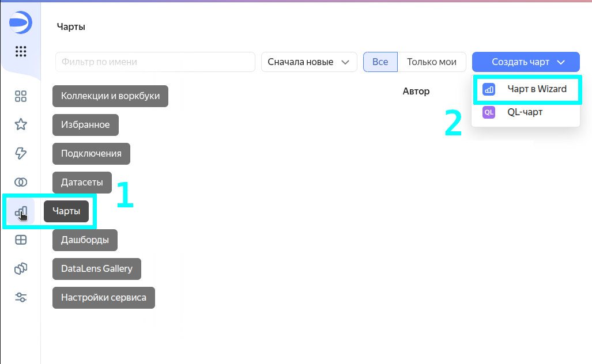592x364 pixels.
Task: Open DataLens Gallery icon in sidebar
Action: [21, 268]
